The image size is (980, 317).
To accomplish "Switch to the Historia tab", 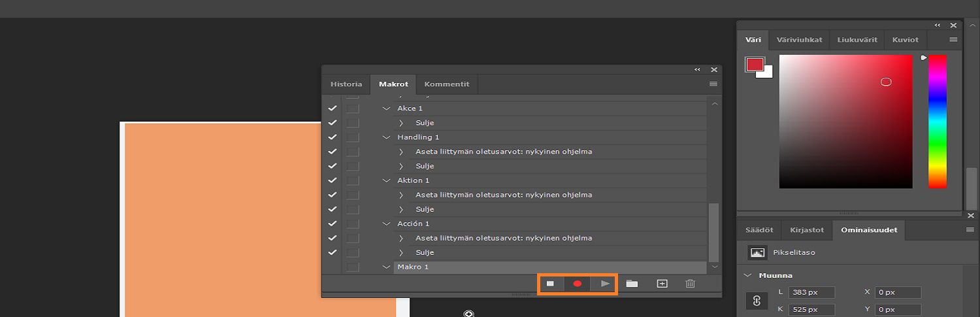I will click(x=346, y=84).
